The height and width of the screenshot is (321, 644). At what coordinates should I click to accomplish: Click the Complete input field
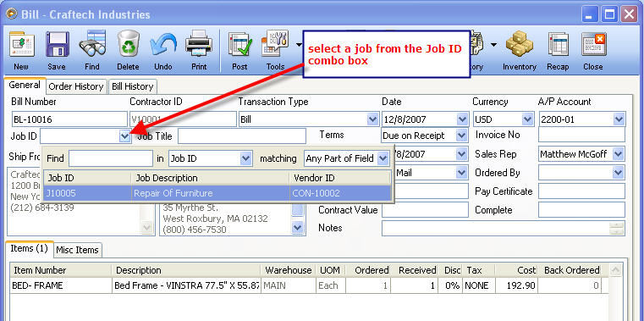click(x=581, y=209)
